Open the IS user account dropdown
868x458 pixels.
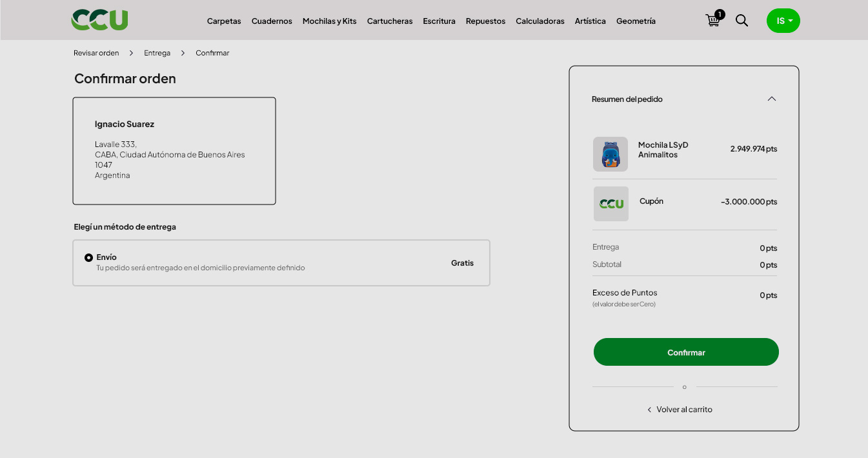783,21
